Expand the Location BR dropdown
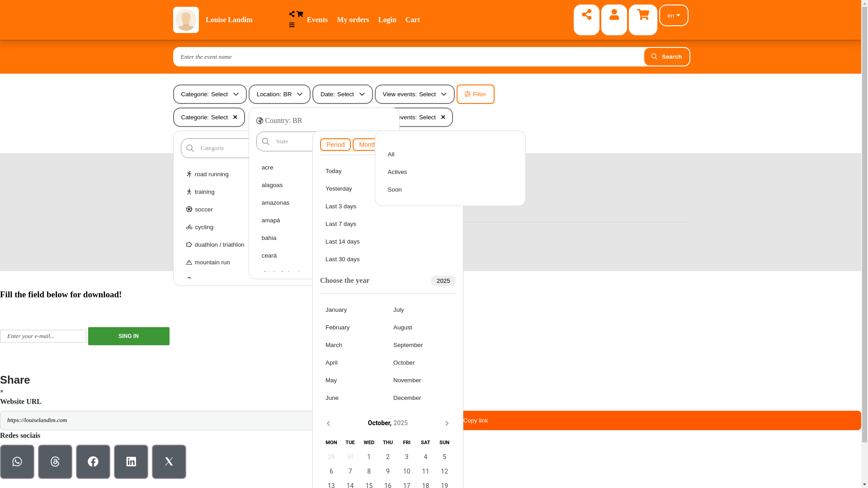 pos(279,94)
